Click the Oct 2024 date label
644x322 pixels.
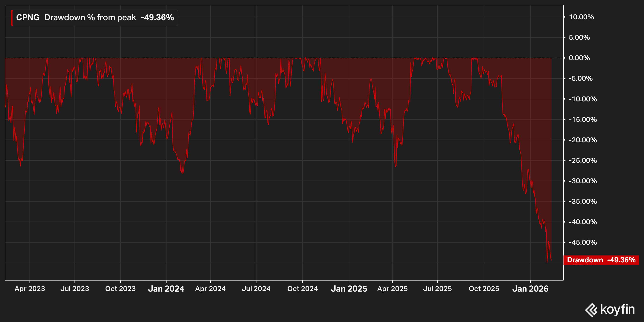point(303,289)
